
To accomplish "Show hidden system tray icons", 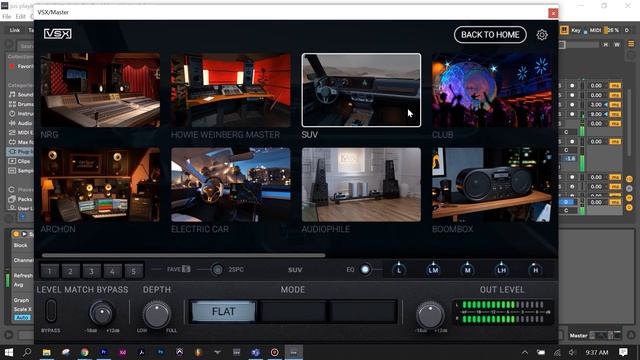I will (525, 353).
